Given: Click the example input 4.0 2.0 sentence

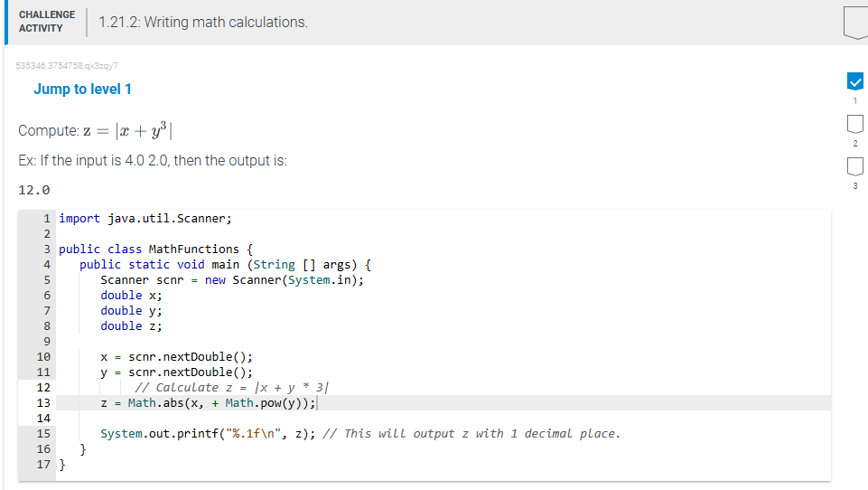Looking at the screenshot, I should (153, 161).
